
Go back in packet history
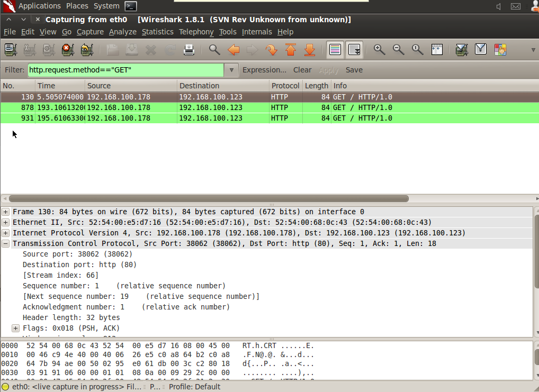click(x=233, y=50)
